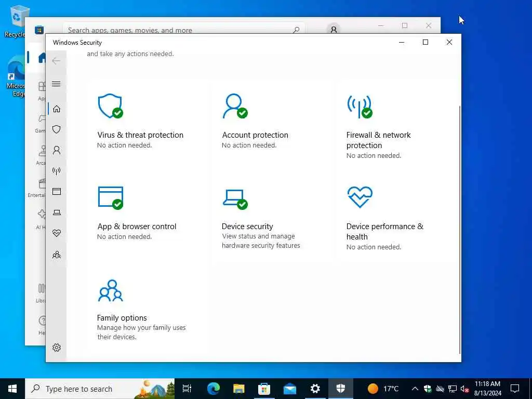
Task: Open App & browser control window tile icon
Action: (110, 198)
